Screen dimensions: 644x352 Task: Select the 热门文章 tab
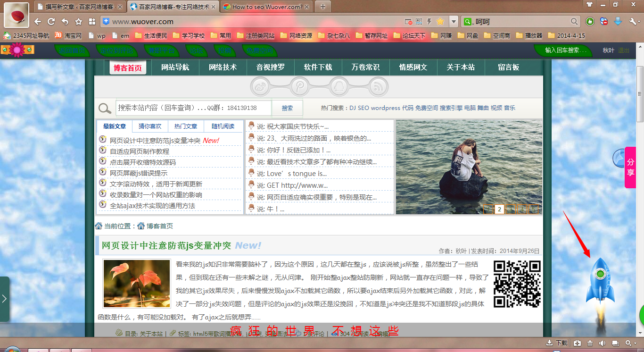click(185, 126)
